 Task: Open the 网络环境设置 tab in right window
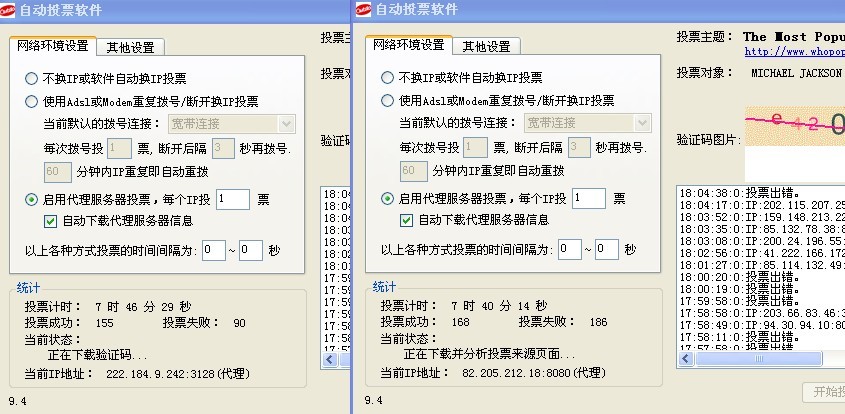tap(408, 45)
